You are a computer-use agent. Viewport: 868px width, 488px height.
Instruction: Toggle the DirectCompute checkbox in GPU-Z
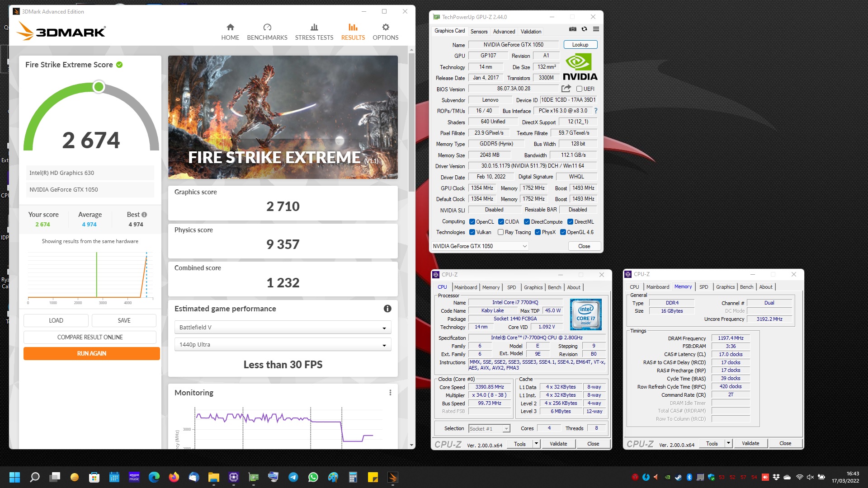(x=527, y=222)
